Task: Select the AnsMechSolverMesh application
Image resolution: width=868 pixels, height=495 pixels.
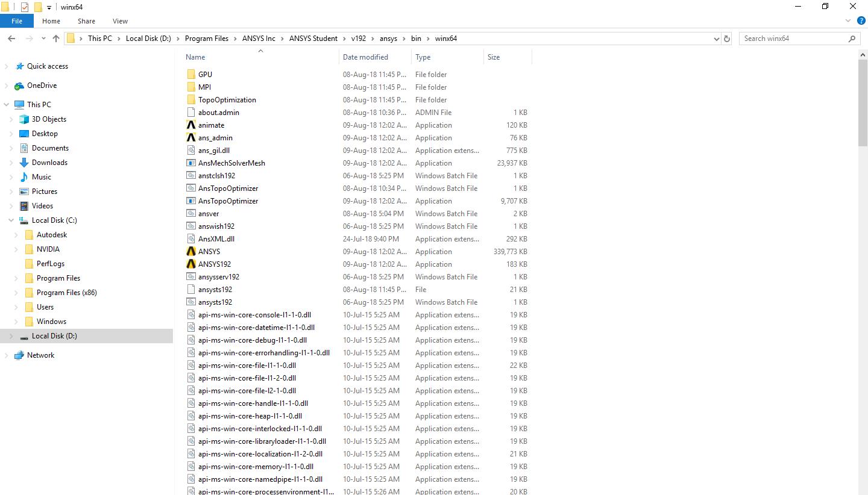Action: click(231, 163)
